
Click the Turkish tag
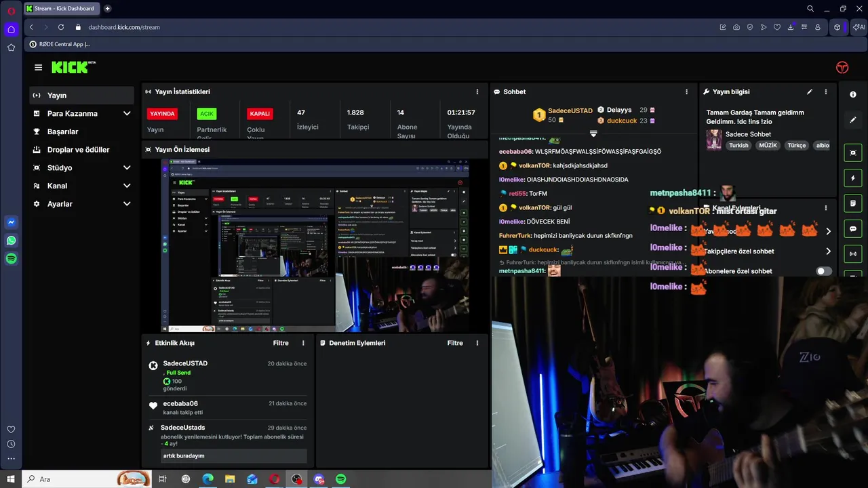[x=738, y=145]
